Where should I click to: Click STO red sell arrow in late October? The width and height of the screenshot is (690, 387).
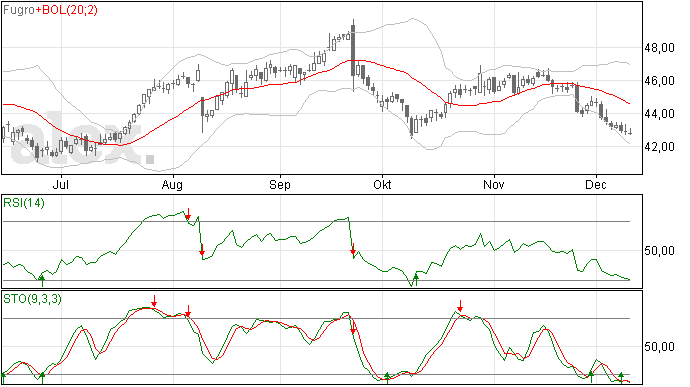click(x=460, y=306)
